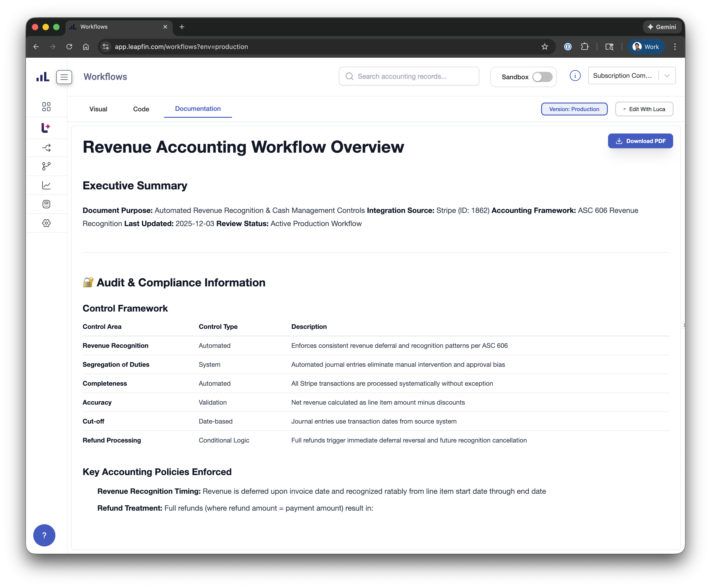Open the Version: Production selector
Screen dimensions: 711x588
pyautogui.click(x=574, y=109)
